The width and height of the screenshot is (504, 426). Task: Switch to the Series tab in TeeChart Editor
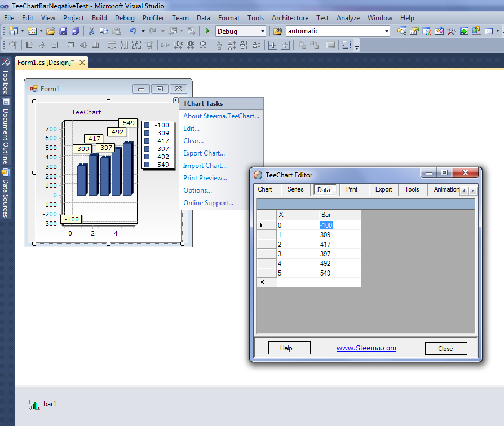pyautogui.click(x=295, y=189)
